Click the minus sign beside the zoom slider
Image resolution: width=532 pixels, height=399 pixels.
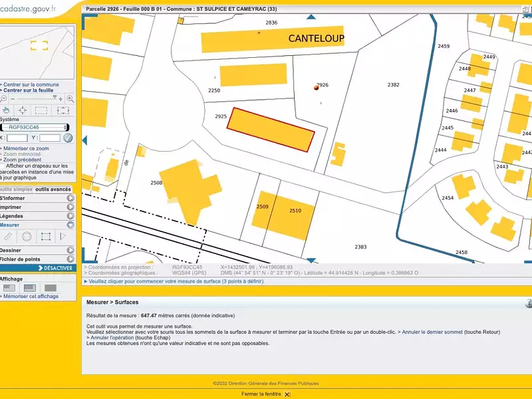(x=13, y=98)
